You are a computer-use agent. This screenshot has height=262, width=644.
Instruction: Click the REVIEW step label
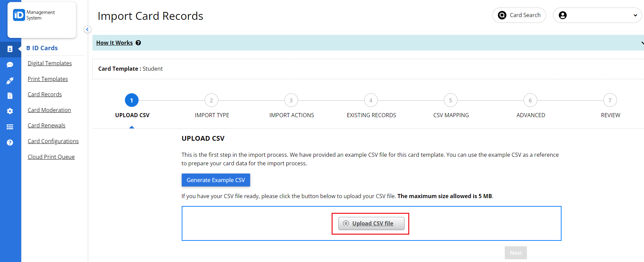click(x=610, y=115)
